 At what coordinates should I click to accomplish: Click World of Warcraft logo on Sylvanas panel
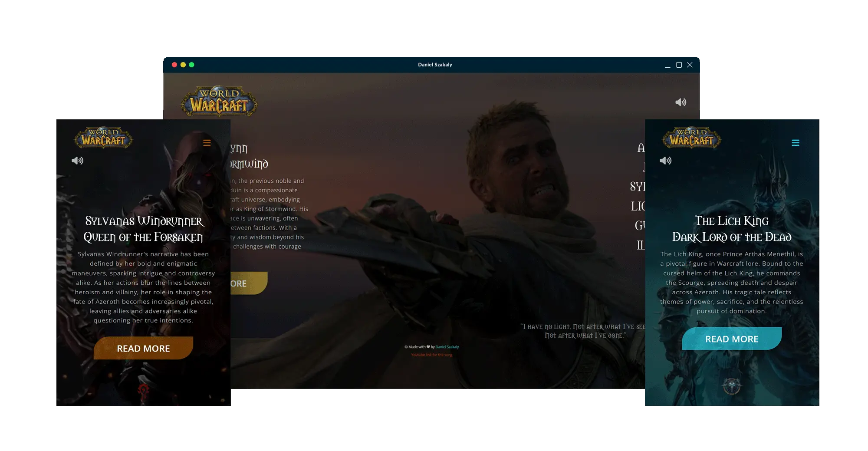[x=103, y=138]
